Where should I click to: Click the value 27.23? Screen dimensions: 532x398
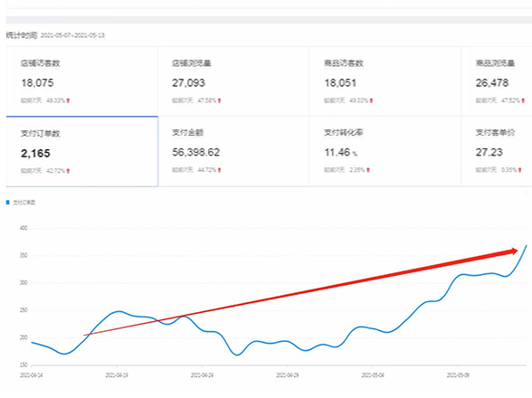[489, 152]
